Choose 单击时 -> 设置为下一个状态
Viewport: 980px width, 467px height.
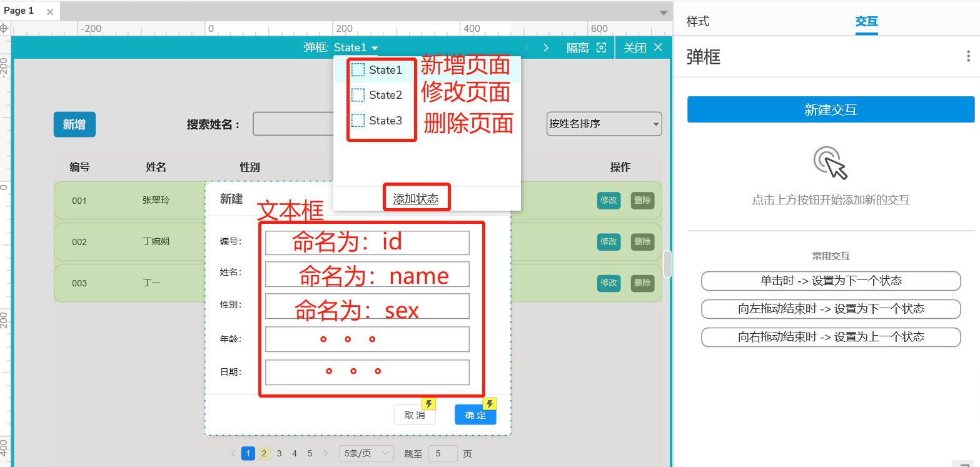click(831, 281)
